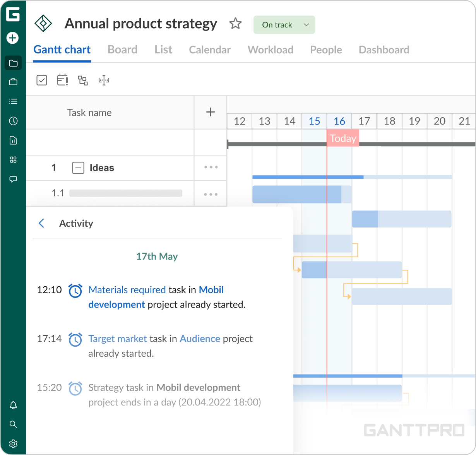
Task: Toggle the cascade sorting toolbar icon
Action: (x=83, y=80)
